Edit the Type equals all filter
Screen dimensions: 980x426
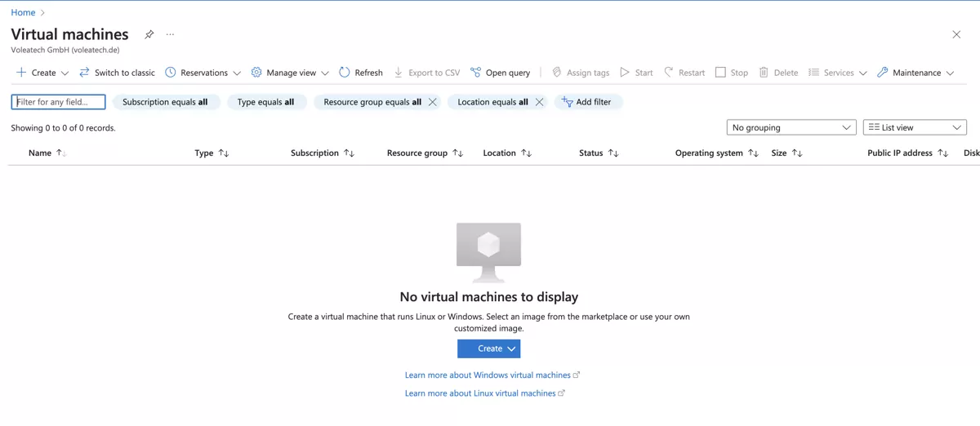click(x=265, y=102)
